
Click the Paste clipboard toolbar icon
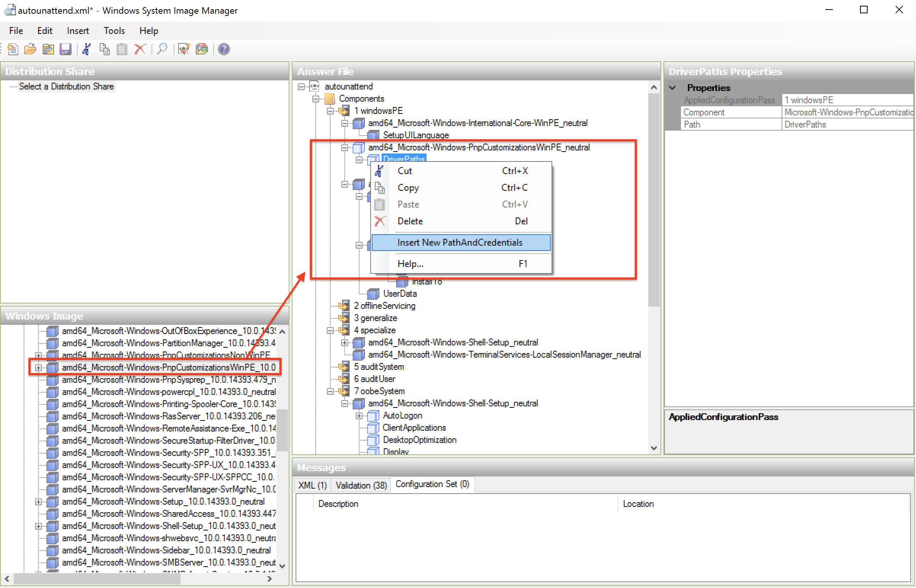click(122, 49)
